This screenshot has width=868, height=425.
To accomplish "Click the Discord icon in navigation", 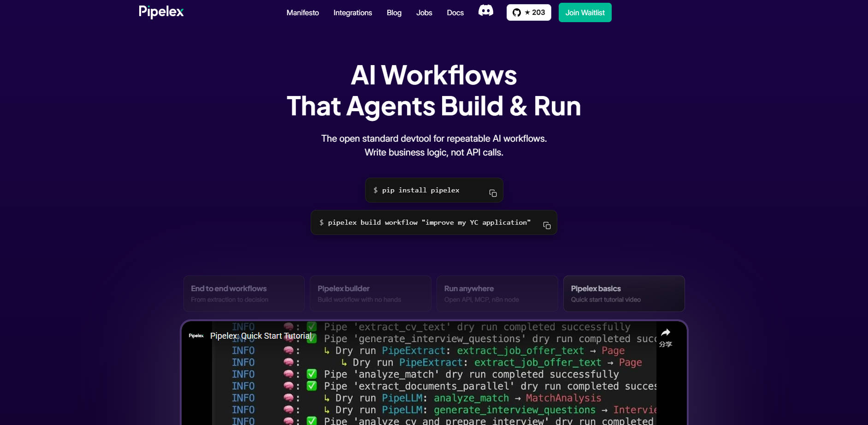I will (485, 11).
